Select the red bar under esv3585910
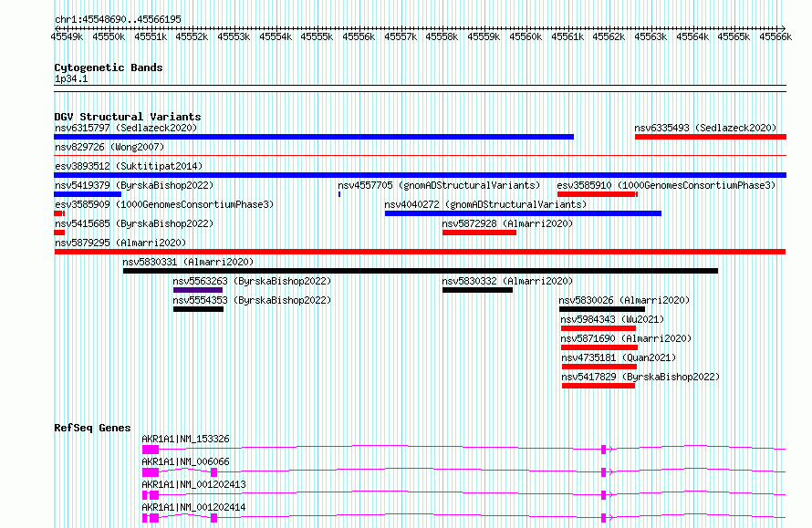The image size is (812, 528). (x=598, y=194)
